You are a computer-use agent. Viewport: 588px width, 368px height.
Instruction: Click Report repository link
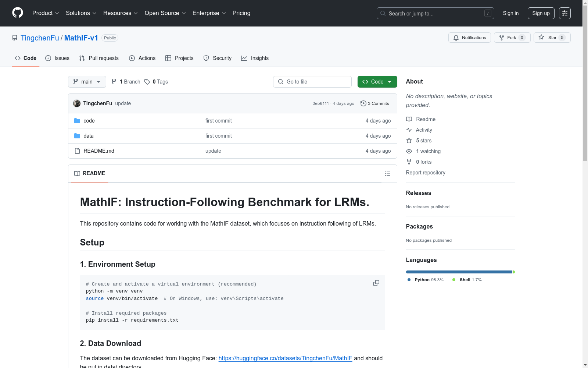point(426,173)
